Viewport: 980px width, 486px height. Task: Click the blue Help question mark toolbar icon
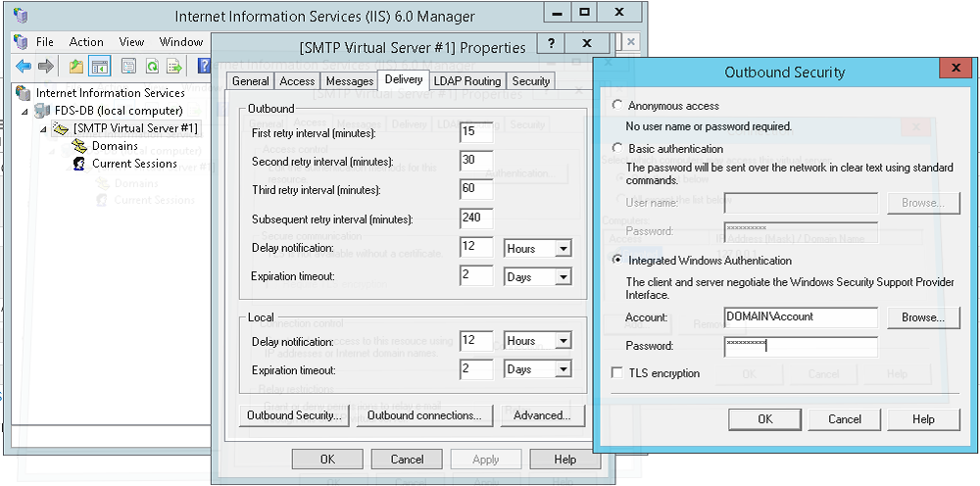click(204, 66)
